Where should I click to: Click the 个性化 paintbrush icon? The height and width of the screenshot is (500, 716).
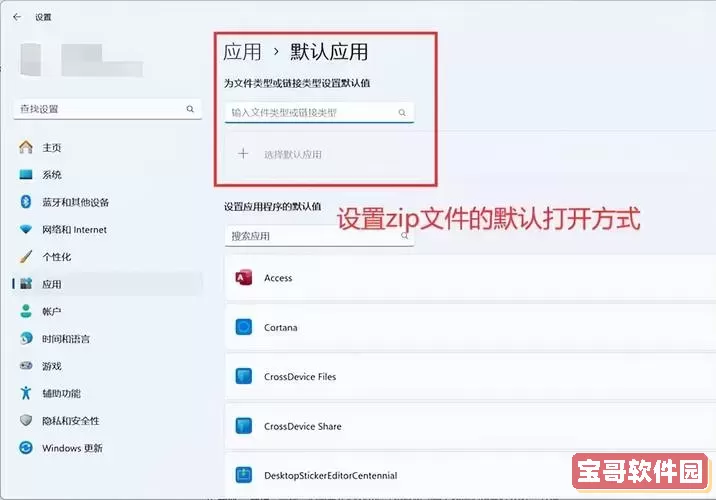point(26,256)
